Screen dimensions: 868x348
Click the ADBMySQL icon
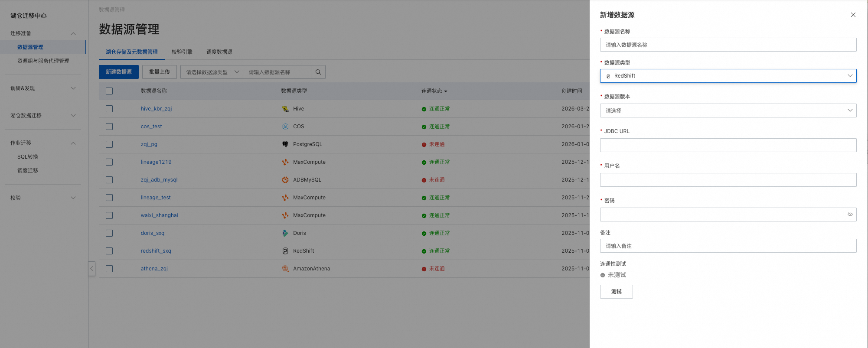pos(285,180)
